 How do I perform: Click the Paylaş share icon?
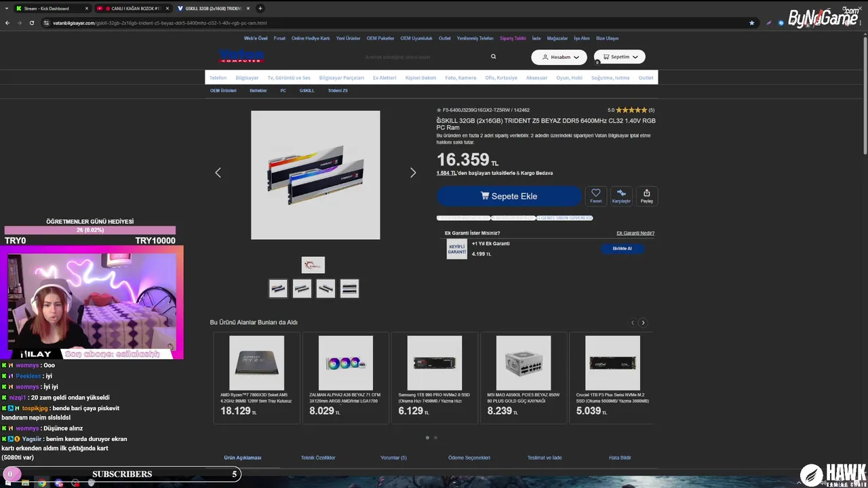click(x=647, y=196)
